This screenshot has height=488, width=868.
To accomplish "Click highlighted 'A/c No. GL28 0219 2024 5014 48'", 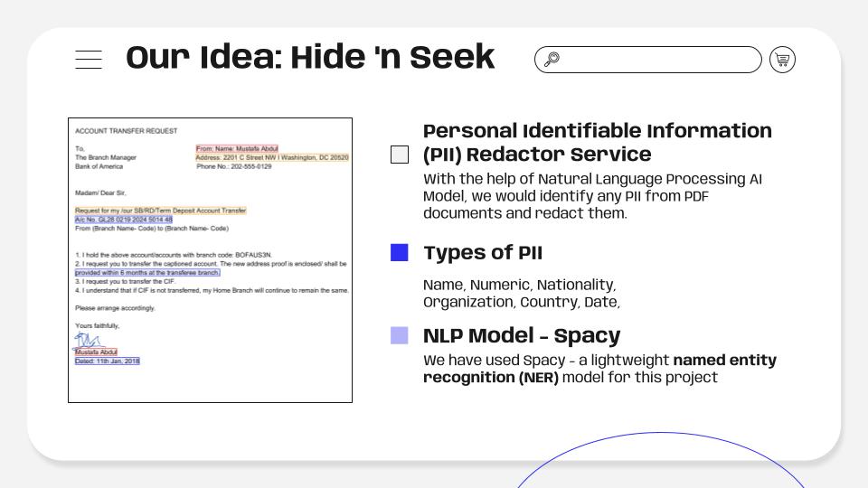I will (124, 220).
